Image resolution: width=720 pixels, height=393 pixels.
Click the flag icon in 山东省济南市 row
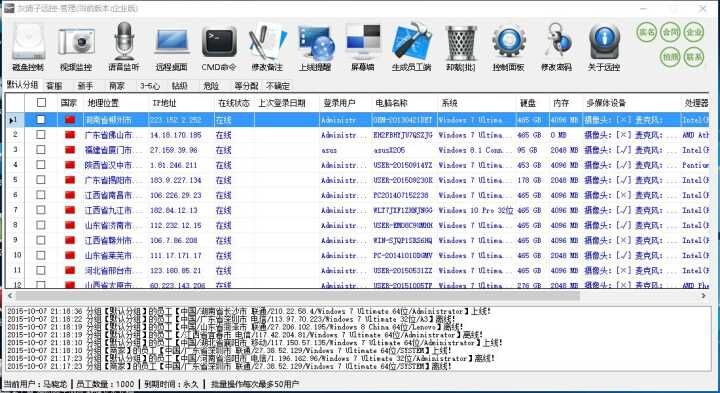coord(70,225)
